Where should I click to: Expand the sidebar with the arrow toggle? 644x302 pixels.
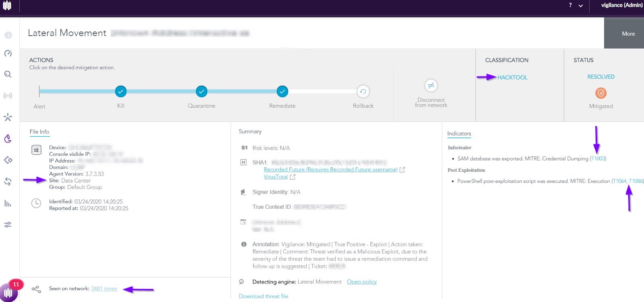[x=8, y=35]
